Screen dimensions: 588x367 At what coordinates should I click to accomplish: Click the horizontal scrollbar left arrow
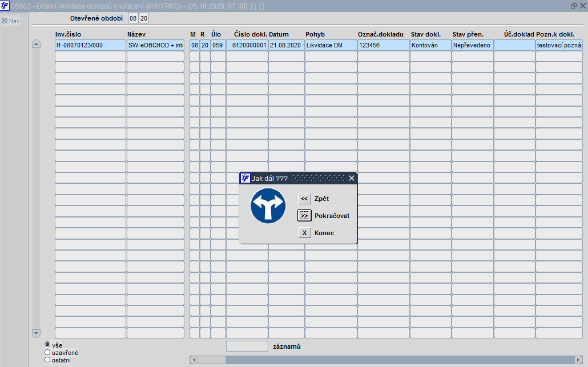[x=194, y=360]
